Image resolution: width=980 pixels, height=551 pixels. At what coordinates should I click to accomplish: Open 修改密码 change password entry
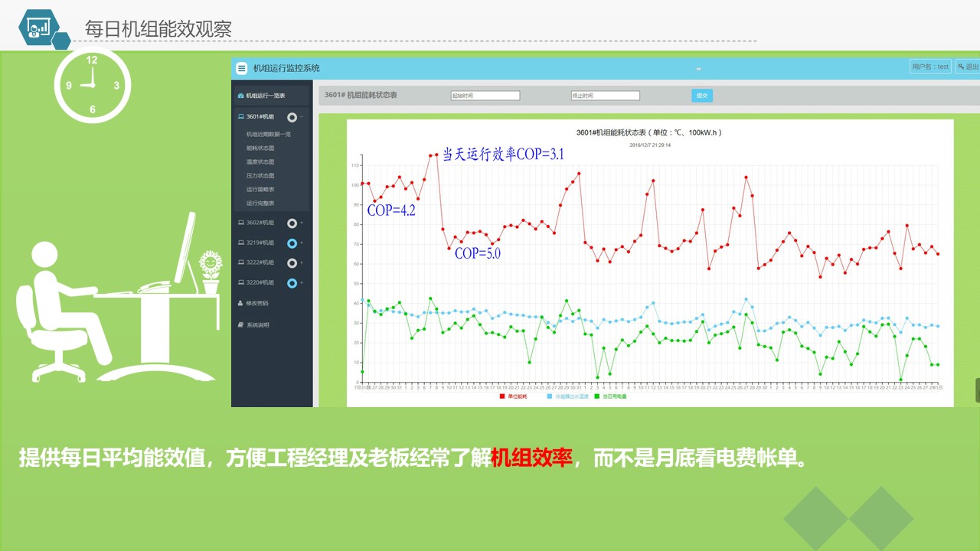click(x=257, y=304)
